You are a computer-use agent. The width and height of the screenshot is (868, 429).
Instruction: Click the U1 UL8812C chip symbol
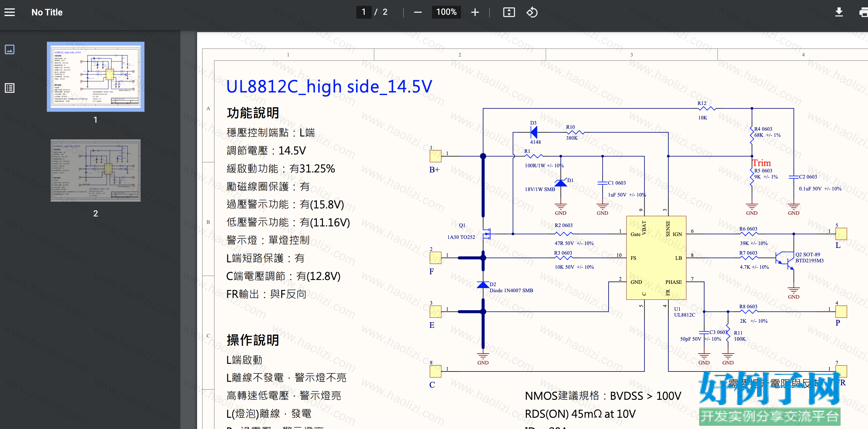tap(656, 258)
